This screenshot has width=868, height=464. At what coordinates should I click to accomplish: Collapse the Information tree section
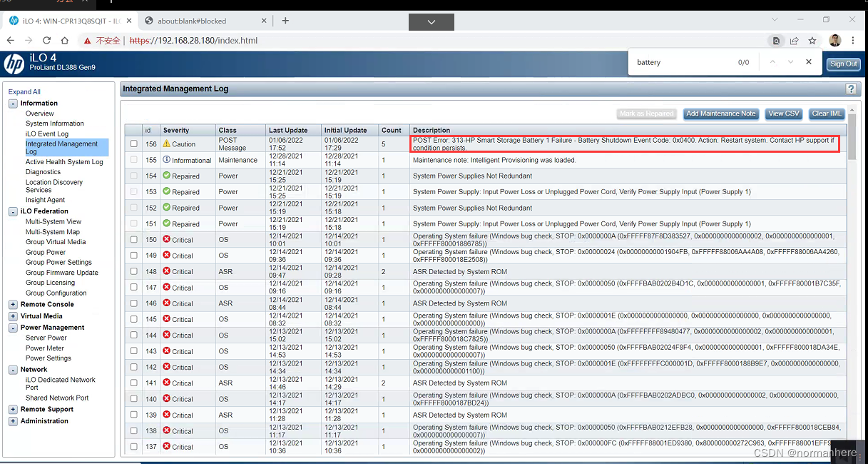click(13, 104)
